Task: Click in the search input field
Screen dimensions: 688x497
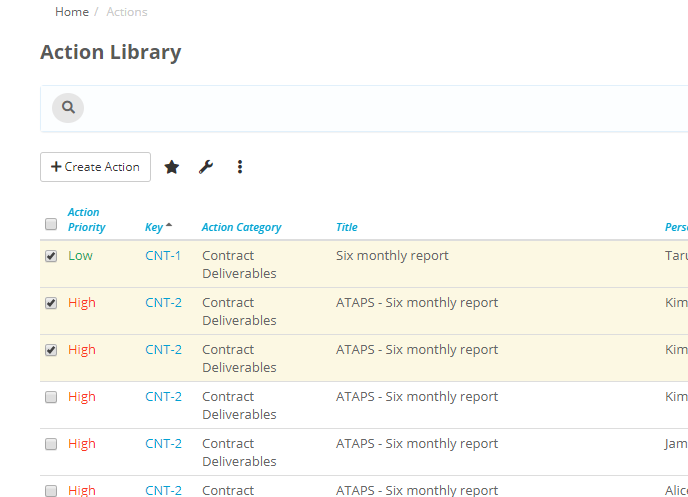Action: coord(380,107)
